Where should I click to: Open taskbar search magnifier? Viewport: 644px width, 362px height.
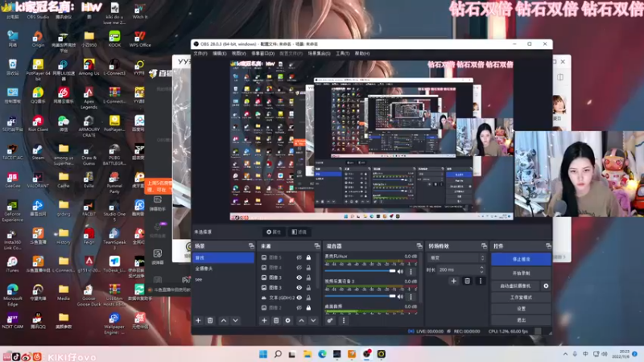278,354
